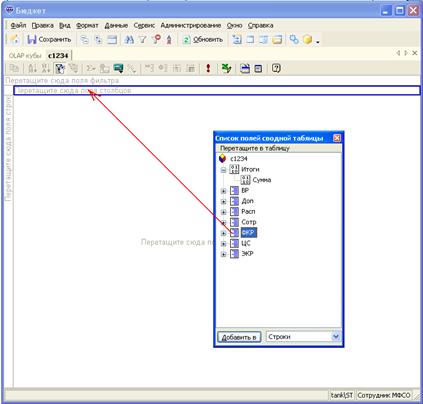Click the Добавить в button
The image size is (423, 404).
coord(239,337)
